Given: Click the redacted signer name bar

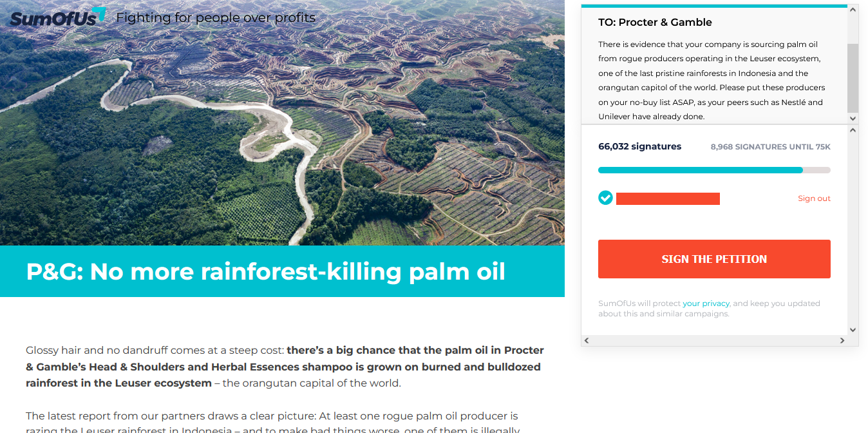Looking at the screenshot, I should (x=668, y=198).
